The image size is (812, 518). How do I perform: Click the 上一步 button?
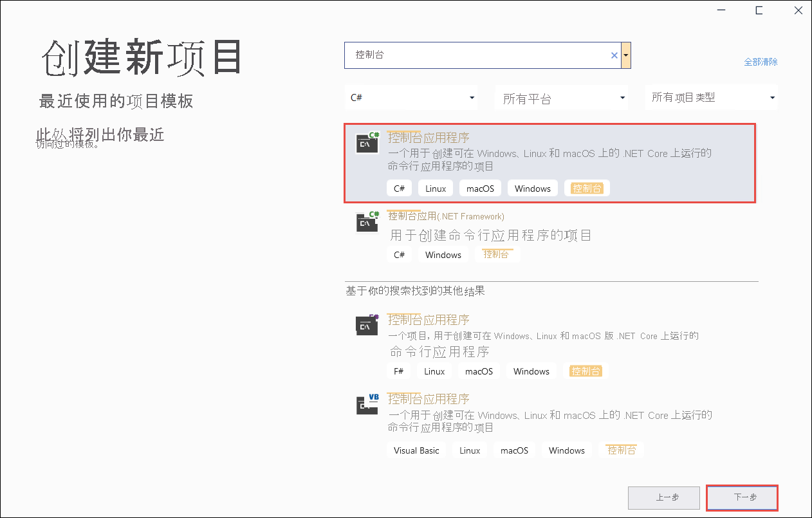pyautogui.click(x=664, y=497)
